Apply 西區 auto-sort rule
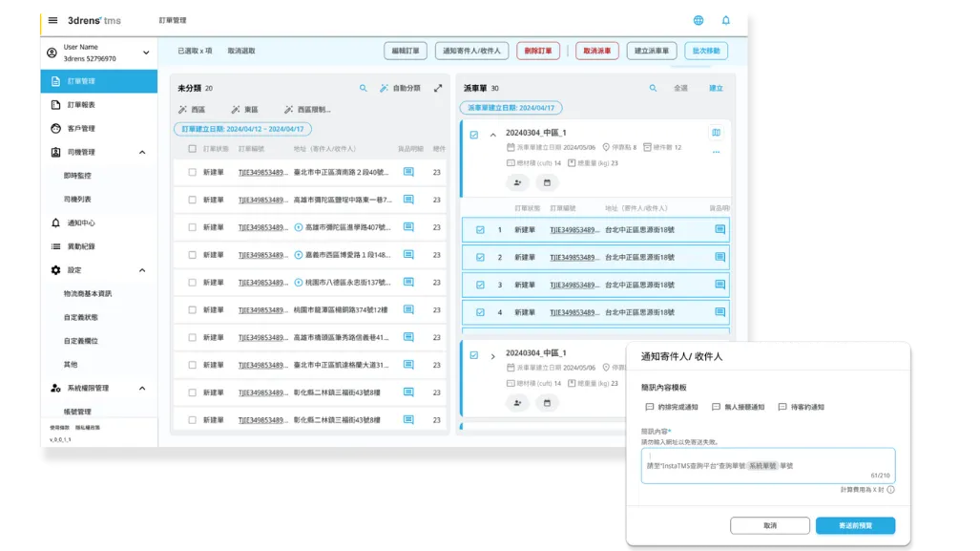This screenshot has height=551, width=980. coord(192,110)
